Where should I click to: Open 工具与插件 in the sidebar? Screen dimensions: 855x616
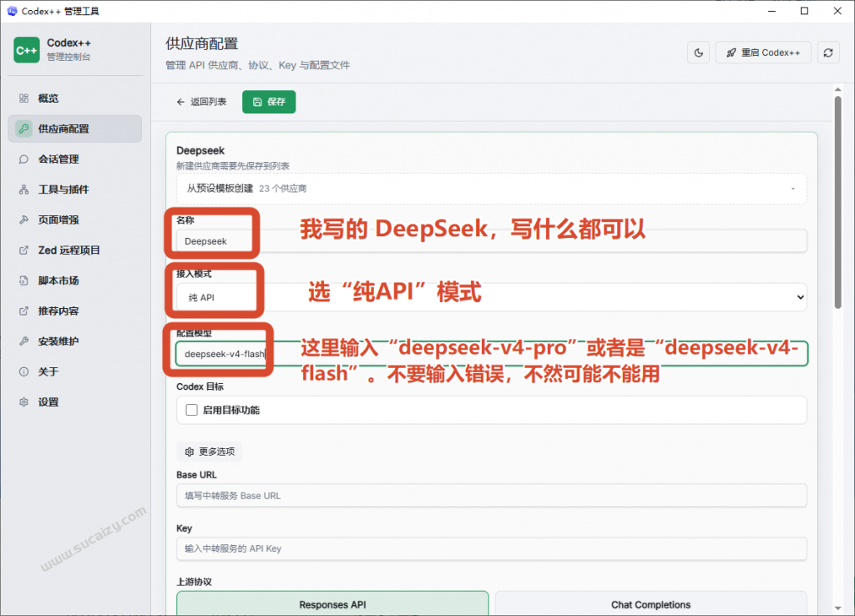[x=75, y=189]
